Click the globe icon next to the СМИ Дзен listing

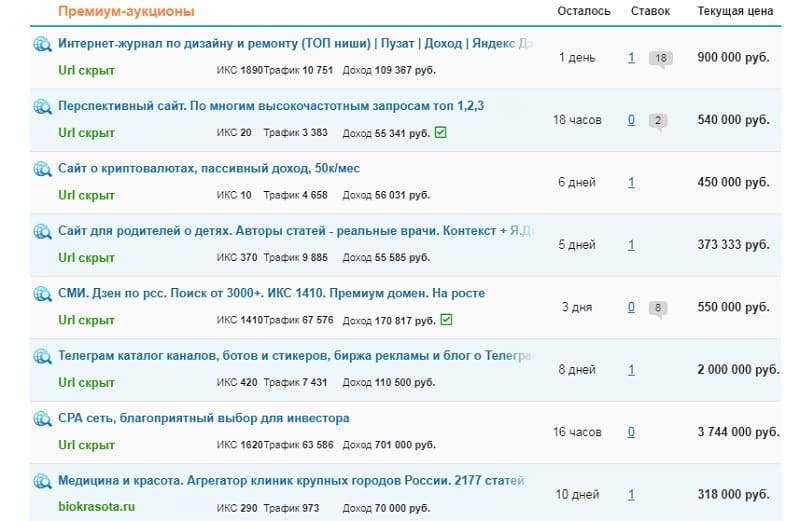42,294
